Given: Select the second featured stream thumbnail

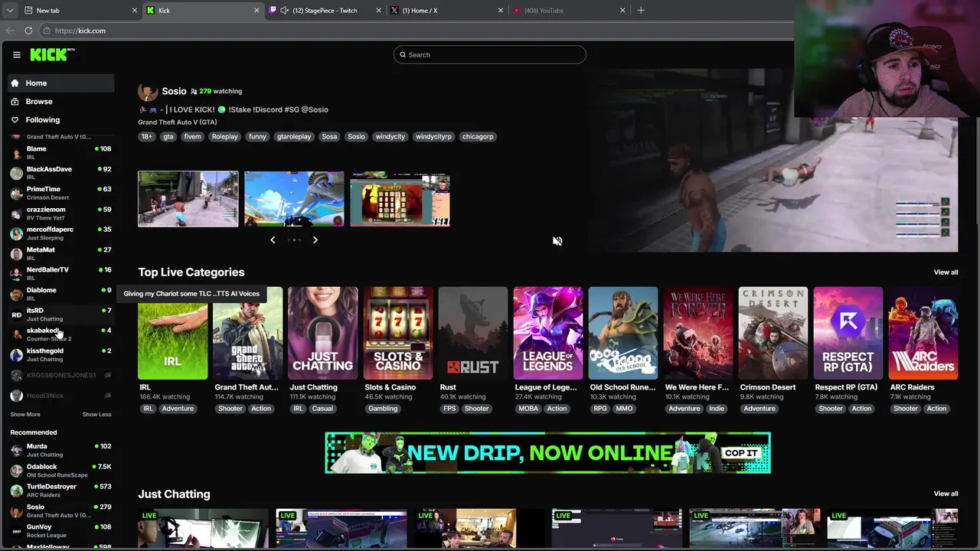Looking at the screenshot, I should pyautogui.click(x=294, y=199).
